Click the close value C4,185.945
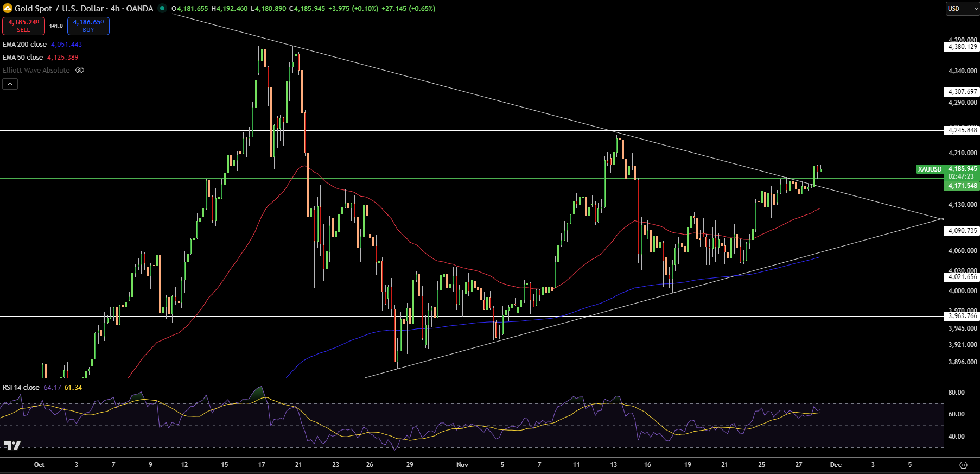The width and height of the screenshot is (980, 474). pos(307,9)
